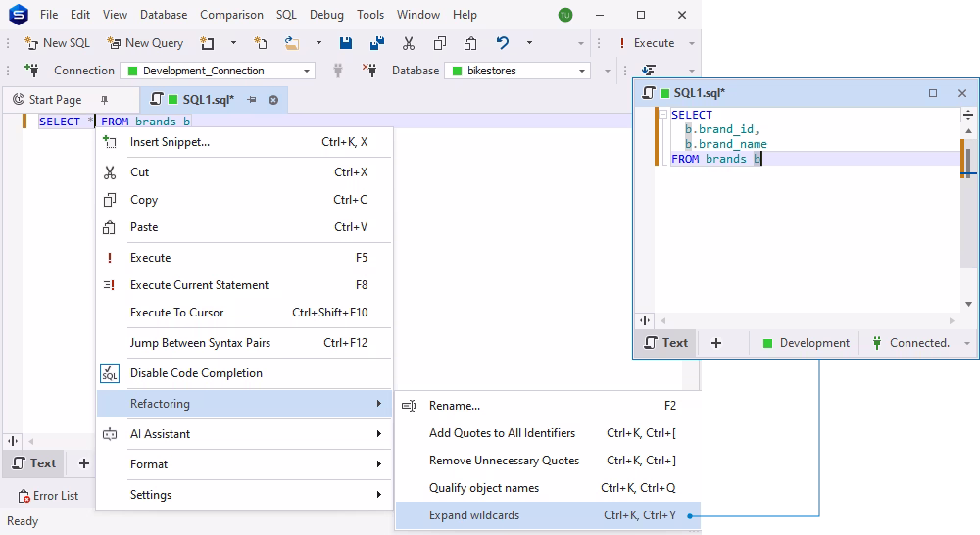Choose Jump Between Syntax Pairs

tap(244, 343)
